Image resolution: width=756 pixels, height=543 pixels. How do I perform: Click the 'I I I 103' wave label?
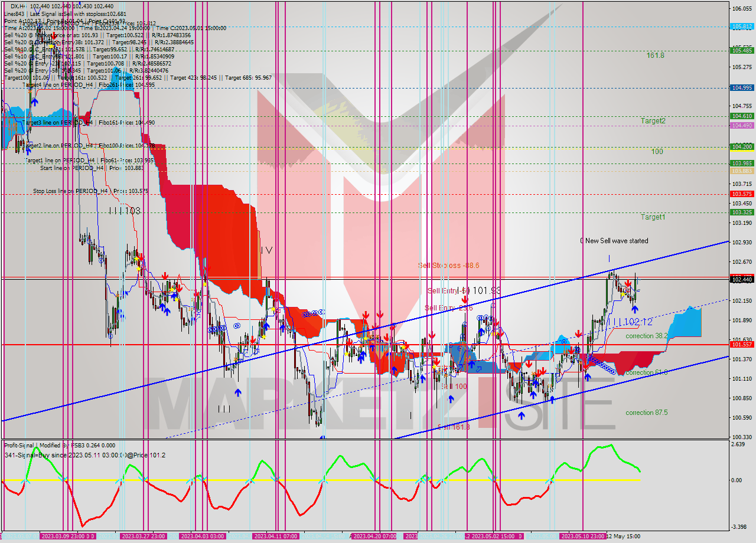point(125,211)
